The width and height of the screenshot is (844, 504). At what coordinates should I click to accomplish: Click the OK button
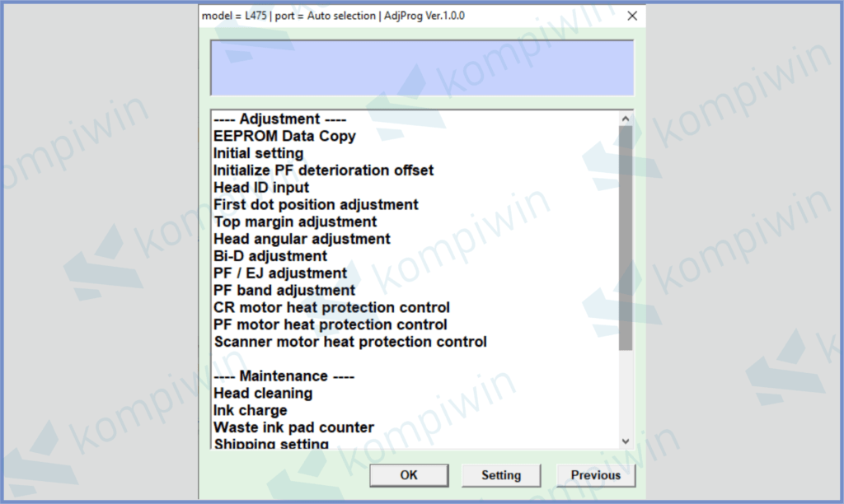[409, 475]
